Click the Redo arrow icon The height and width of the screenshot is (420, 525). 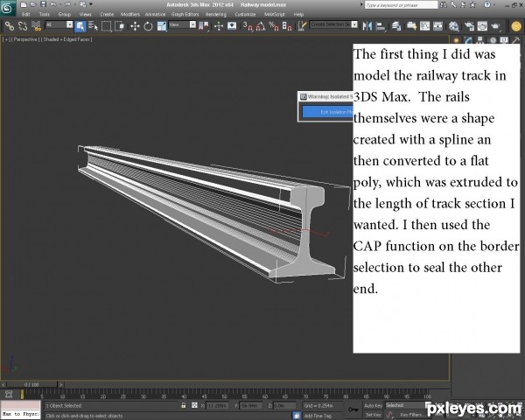pos(67,4)
